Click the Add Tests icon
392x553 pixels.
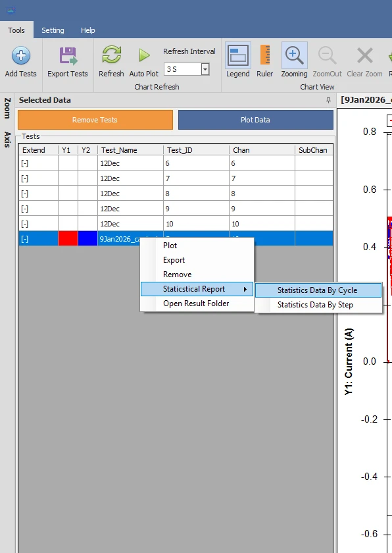tap(21, 55)
